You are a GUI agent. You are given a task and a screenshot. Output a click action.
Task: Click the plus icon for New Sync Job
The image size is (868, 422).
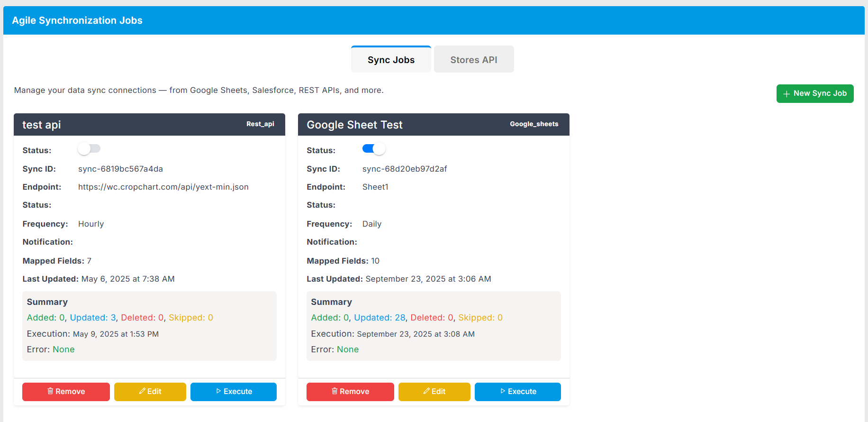pos(787,94)
